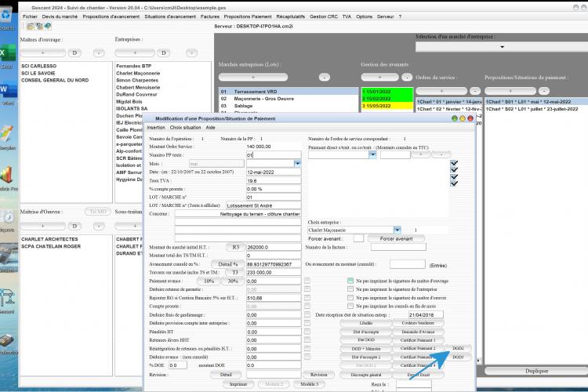Click the + button under Gestion des avenants
588x392 pixels.
(x=379, y=78)
